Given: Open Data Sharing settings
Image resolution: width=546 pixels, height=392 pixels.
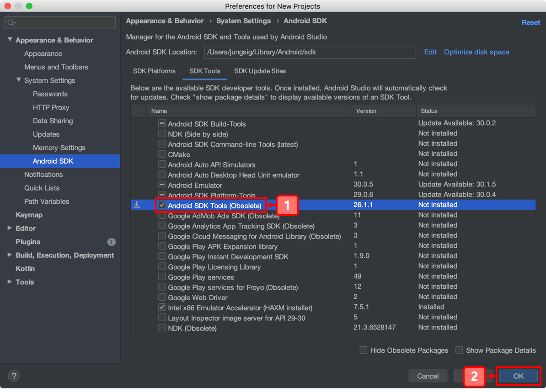Looking at the screenshot, I should point(53,121).
